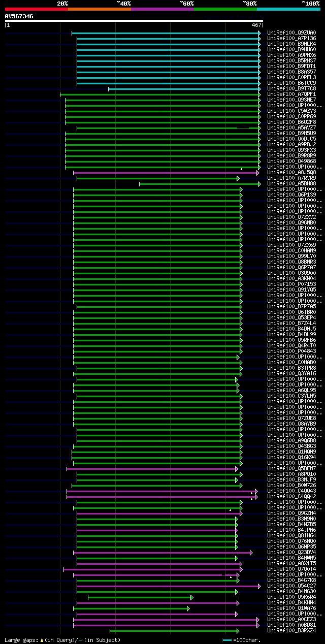Select the label UniRef100_C0HAM9

(x=291, y=251)
